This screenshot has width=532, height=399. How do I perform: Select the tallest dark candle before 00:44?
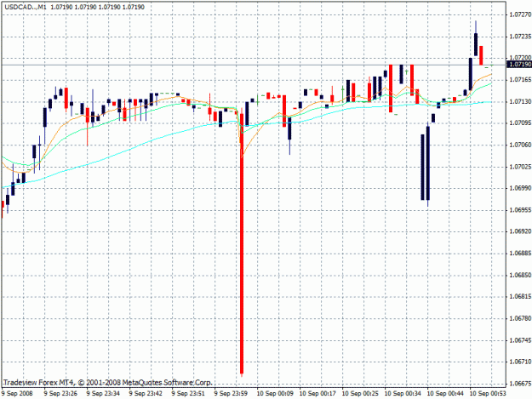pyautogui.click(x=428, y=163)
